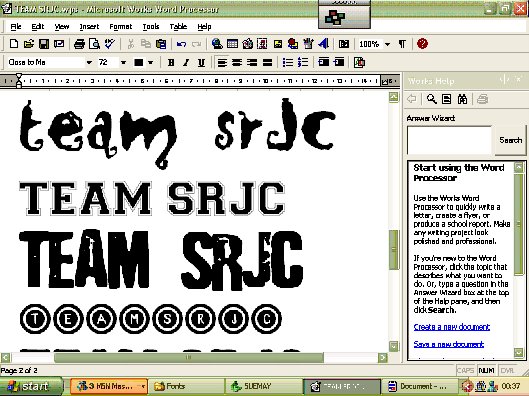Click the Print icon in toolbar
Screen dimensions: 529x396
(79, 44)
